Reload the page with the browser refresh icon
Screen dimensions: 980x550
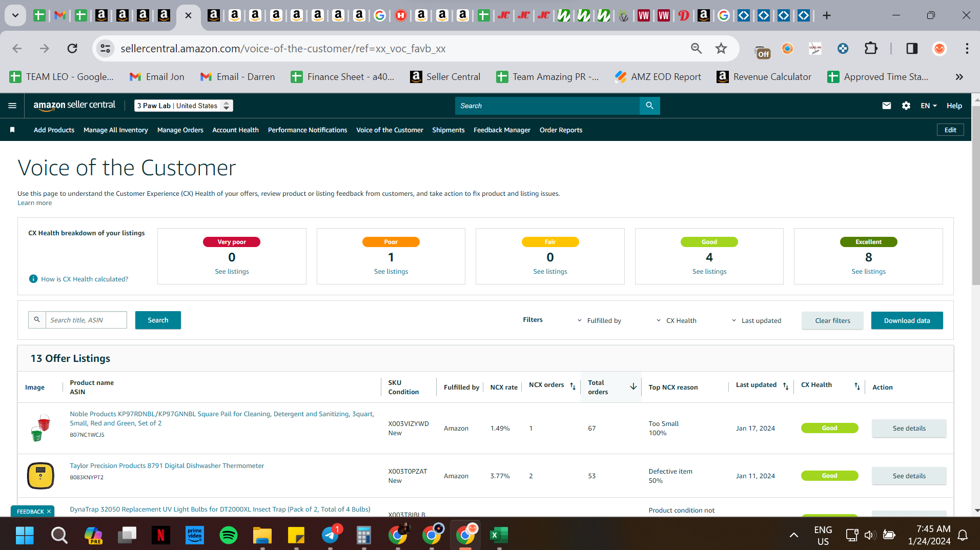click(x=72, y=49)
